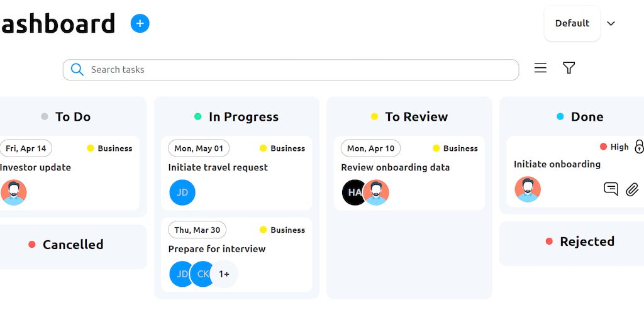This screenshot has height=322, width=644.
Task: Click the Fri, Apr 14 date badge
Action: tap(26, 148)
